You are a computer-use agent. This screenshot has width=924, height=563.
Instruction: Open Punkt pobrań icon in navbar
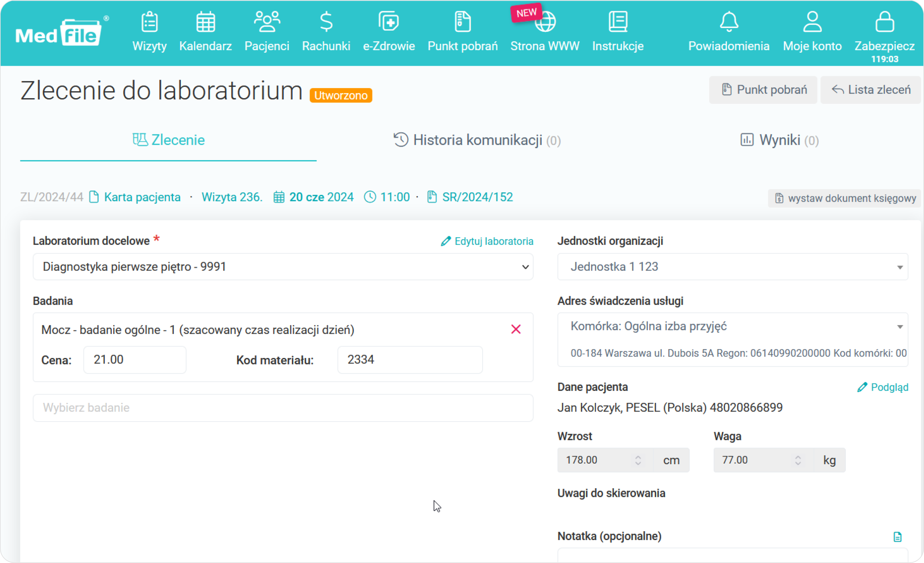coord(462,22)
